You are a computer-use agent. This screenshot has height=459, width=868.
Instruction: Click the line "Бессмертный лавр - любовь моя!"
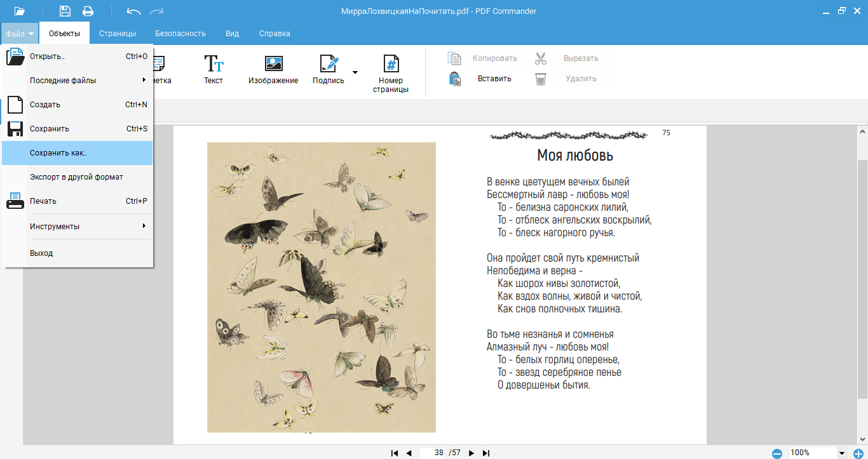[x=558, y=194]
